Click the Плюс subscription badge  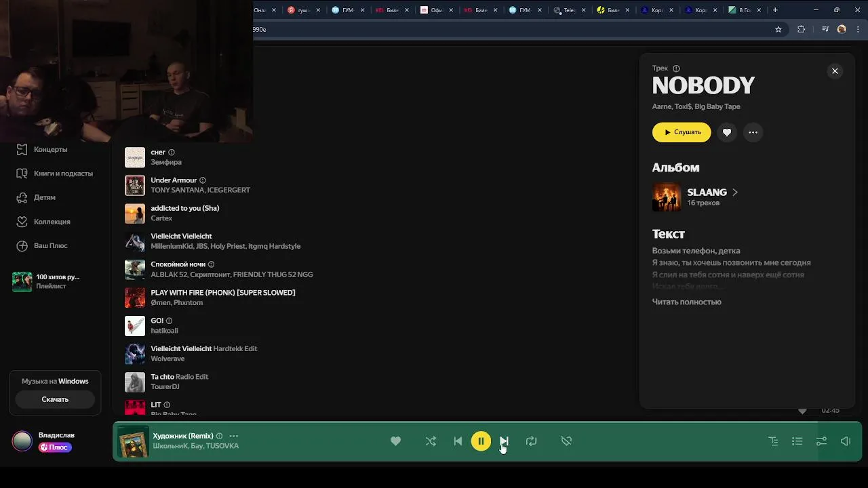[55, 447]
